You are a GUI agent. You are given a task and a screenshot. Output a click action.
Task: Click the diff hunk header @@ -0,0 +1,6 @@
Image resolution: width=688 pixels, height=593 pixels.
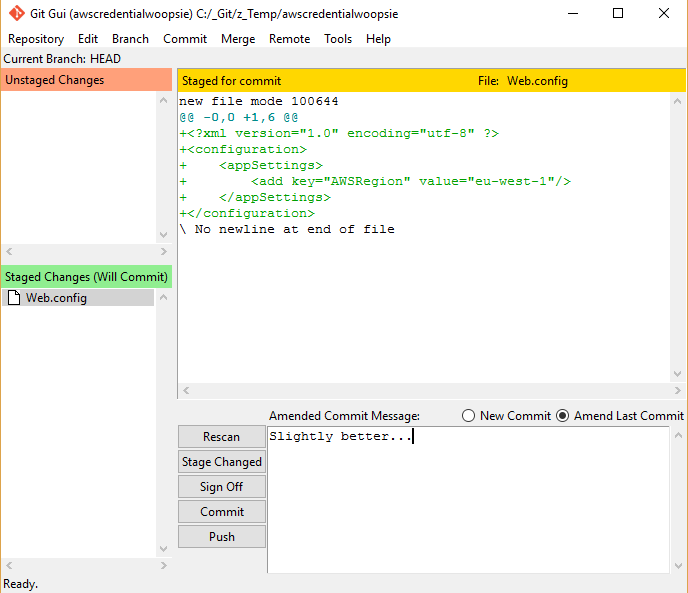[239, 117]
